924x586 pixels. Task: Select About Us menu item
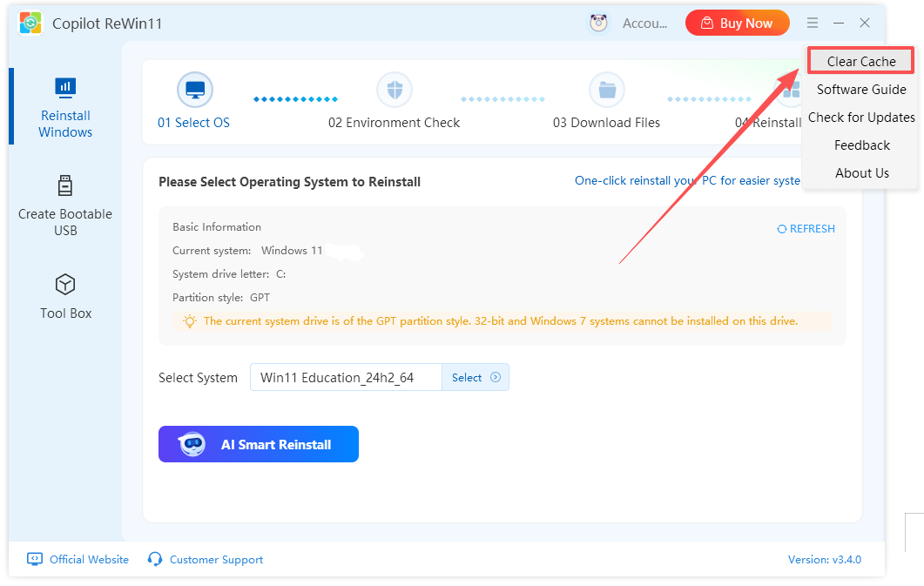(861, 173)
